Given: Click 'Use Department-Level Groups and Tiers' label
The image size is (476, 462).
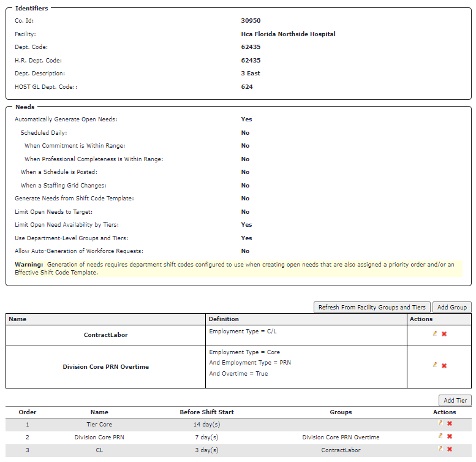Looking at the screenshot, I should [x=71, y=238].
